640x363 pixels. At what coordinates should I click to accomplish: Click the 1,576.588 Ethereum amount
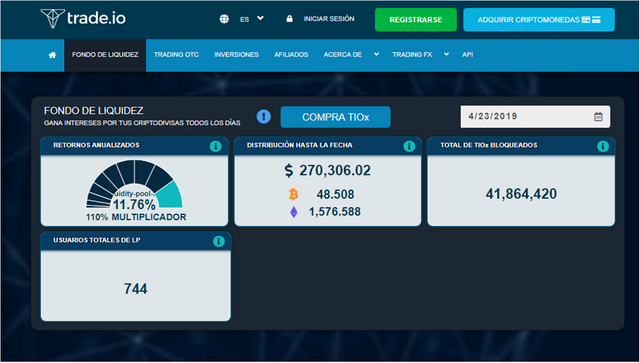tap(334, 212)
